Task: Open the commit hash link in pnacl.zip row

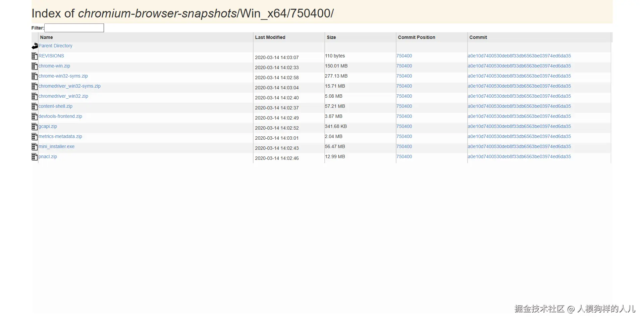Action: [519, 156]
